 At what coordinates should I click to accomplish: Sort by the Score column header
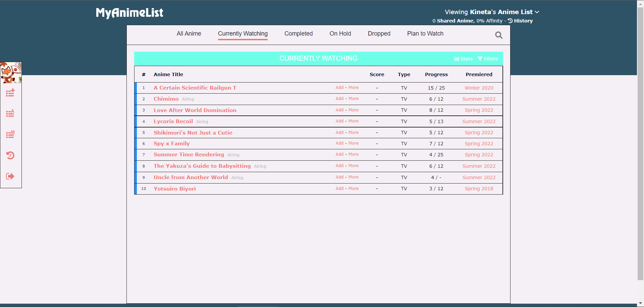point(377,74)
